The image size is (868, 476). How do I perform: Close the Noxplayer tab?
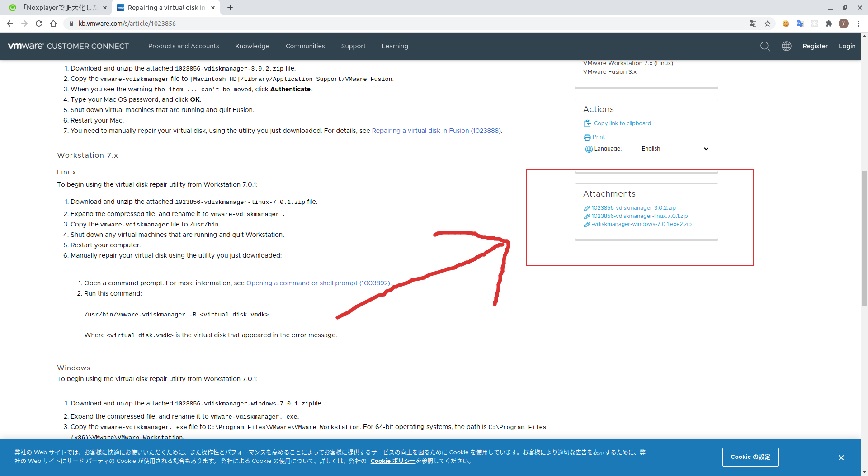(x=104, y=8)
